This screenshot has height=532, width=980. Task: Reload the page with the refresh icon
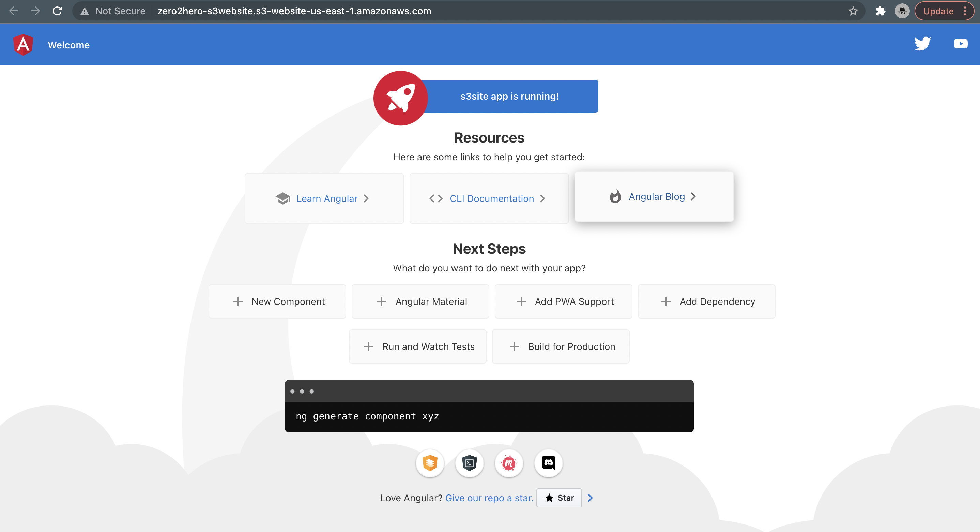(58, 11)
